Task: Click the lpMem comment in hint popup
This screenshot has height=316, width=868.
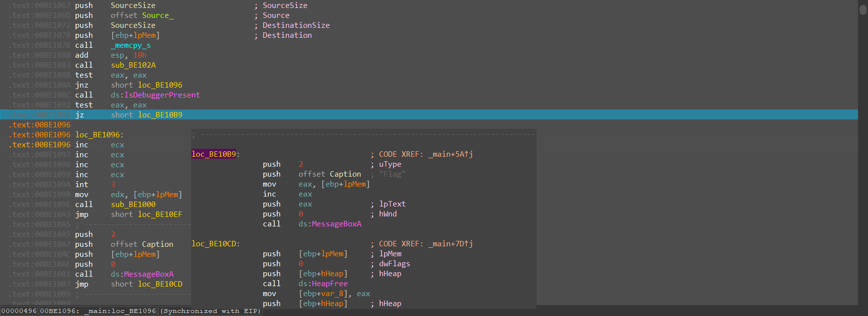Action: tap(390, 254)
